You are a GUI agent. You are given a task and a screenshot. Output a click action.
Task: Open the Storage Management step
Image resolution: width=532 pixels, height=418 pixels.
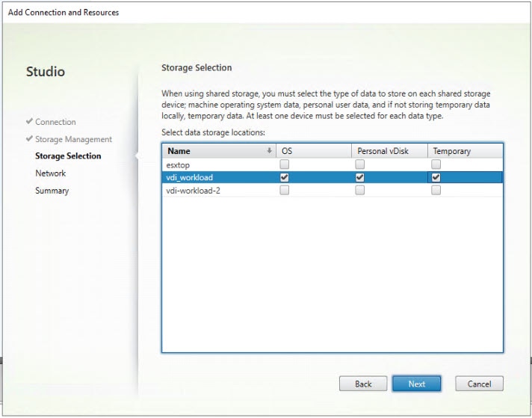coord(73,139)
